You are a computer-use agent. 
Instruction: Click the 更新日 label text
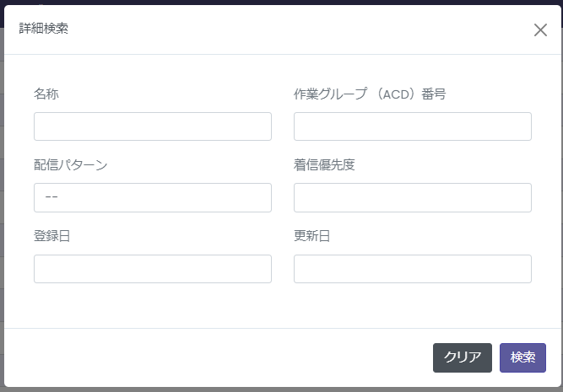point(311,236)
